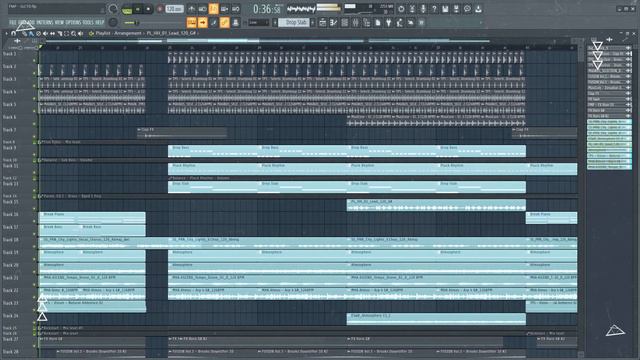The height and width of the screenshot is (360, 640).
Task: Select 'PL_HH_01_Lead_120_G#' audio clip on Track 15
Action: coord(436,205)
